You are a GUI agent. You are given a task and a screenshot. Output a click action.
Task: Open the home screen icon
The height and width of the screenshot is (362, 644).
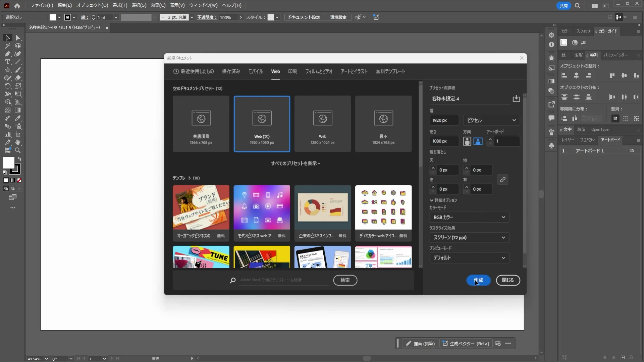click(17, 6)
